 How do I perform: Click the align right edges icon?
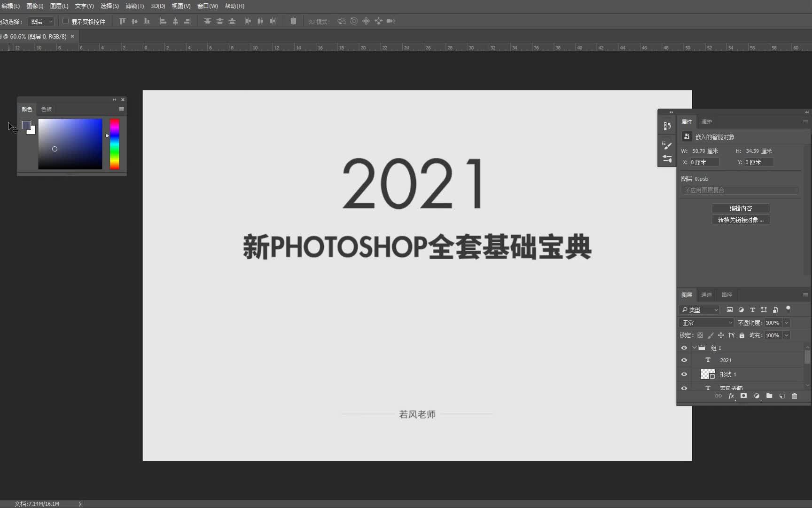pos(187,21)
